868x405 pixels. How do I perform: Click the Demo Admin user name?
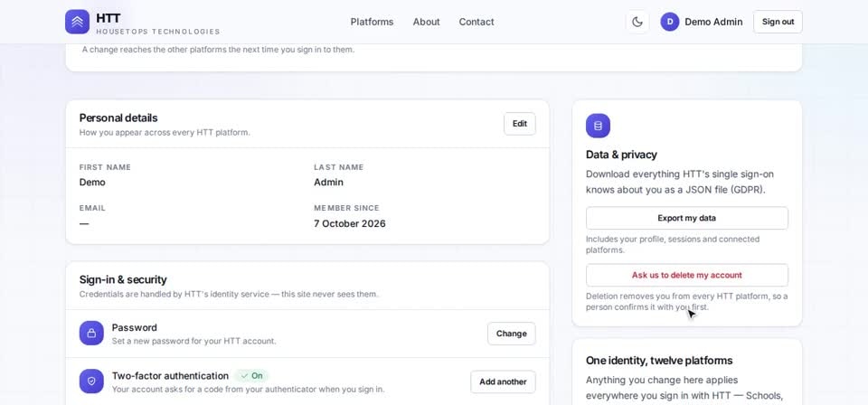point(713,22)
